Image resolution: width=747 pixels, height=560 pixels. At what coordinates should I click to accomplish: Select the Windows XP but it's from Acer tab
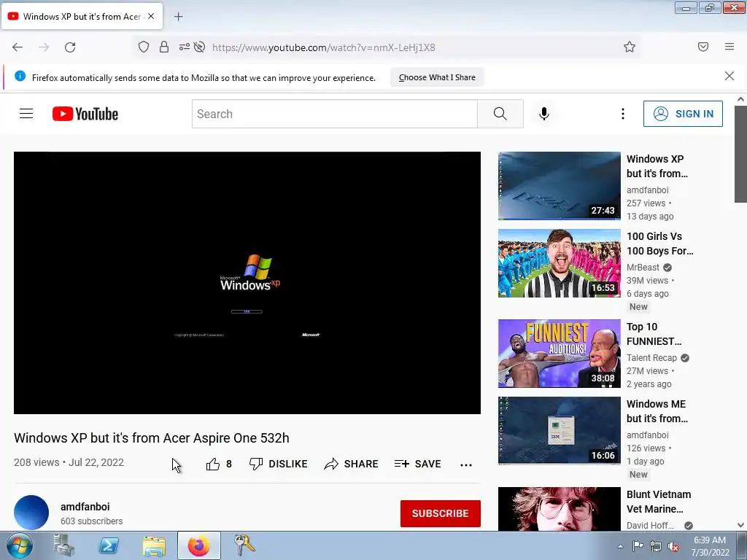coord(82,17)
